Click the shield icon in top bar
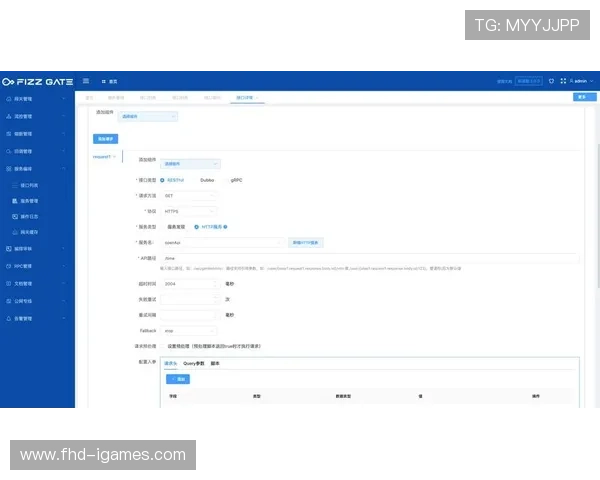This screenshot has width=600, height=480. pyautogui.click(x=550, y=80)
